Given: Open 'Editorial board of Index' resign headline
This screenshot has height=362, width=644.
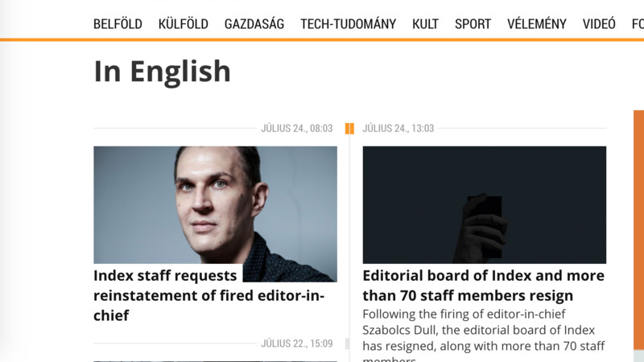Looking at the screenshot, I should [484, 286].
